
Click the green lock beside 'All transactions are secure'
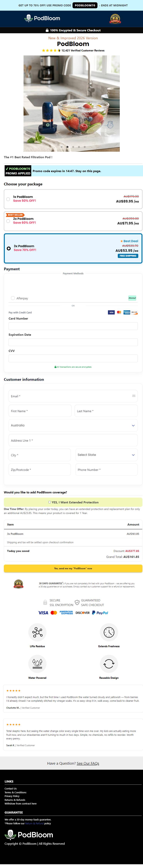[55, 367]
